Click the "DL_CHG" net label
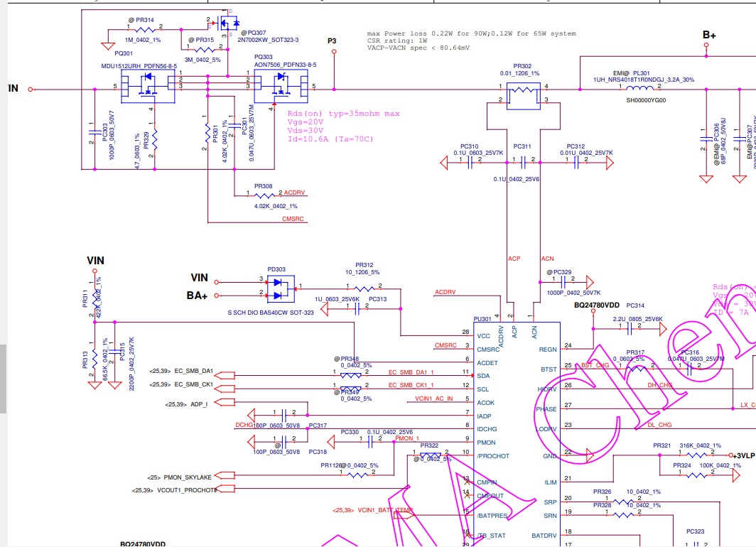 pos(659,425)
